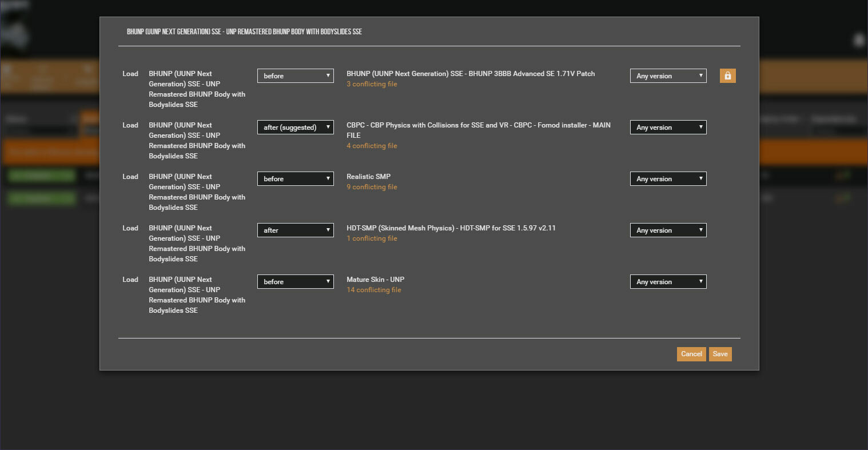The height and width of the screenshot is (450, 868).
Task: Open the '14 conflicting file' link under Mature Skin
Action: click(374, 290)
